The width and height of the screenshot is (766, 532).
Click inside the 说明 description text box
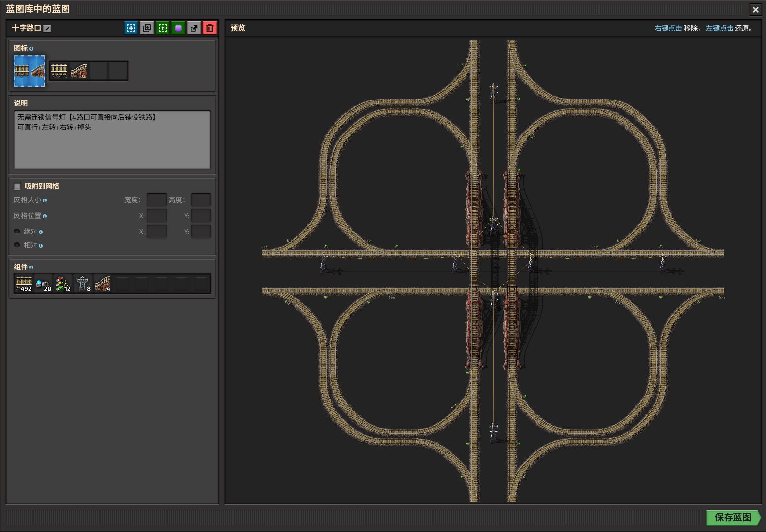(112, 140)
